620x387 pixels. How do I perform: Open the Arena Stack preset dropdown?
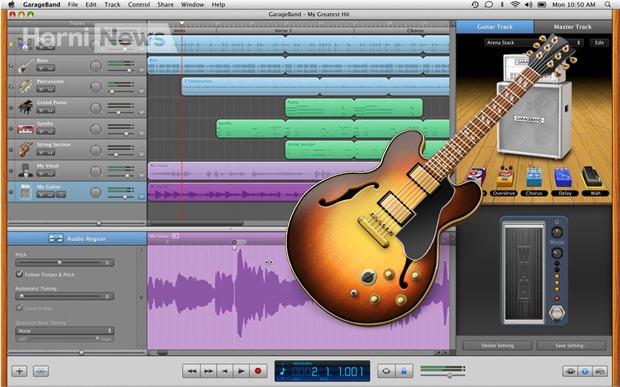(x=534, y=42)
